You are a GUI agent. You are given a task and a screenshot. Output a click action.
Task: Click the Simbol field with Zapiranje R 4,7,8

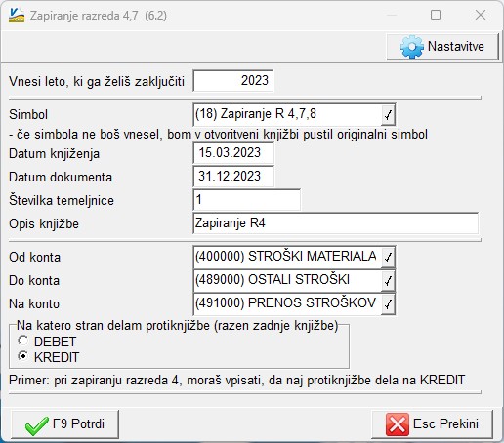287,114
